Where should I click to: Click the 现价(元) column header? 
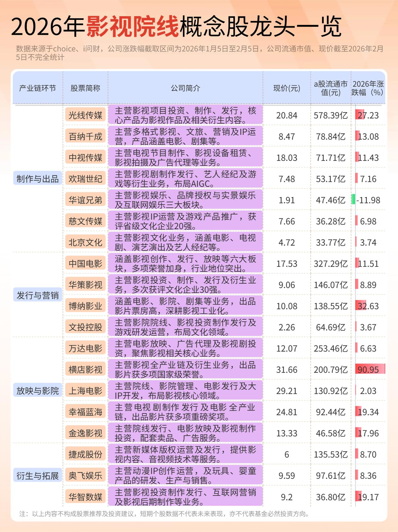tap(287, 88)
